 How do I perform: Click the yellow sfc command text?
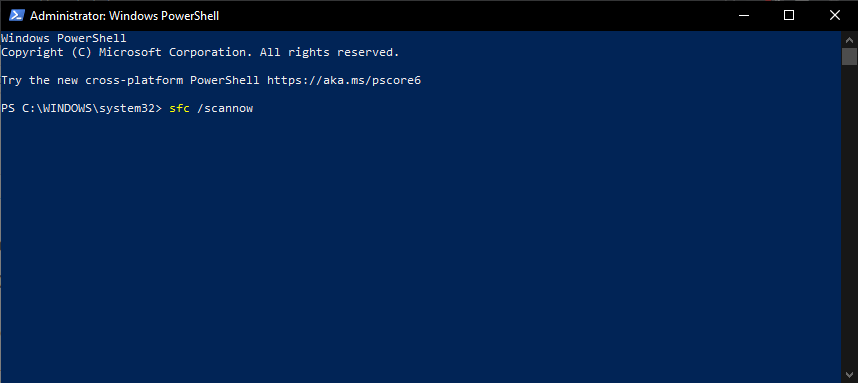[179, 108]
